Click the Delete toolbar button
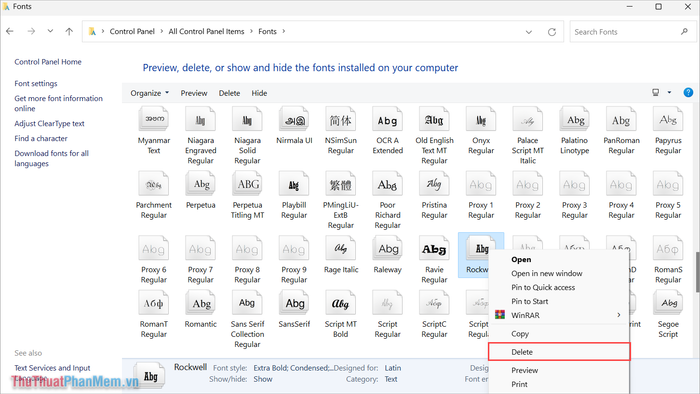Screen dimensions: 700x394 [x=229, y=93]
